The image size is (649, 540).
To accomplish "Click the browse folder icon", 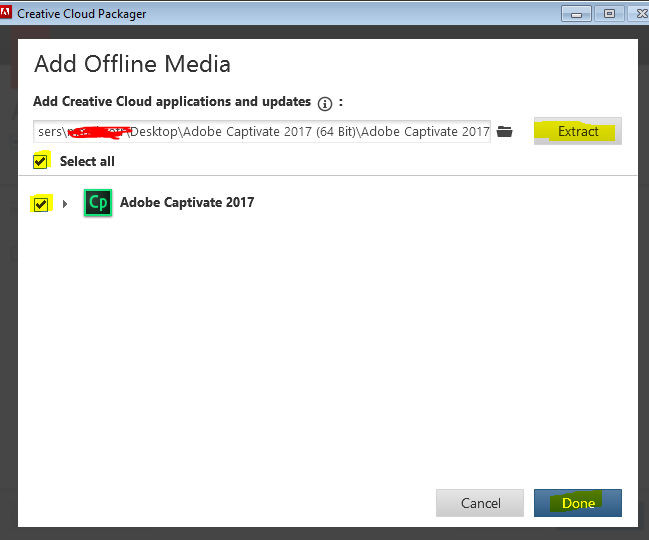I will pos(504,132).
